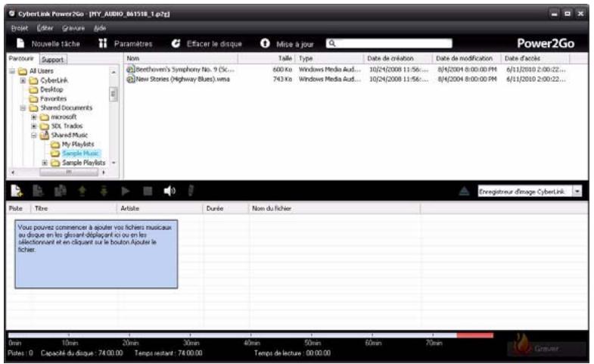Click the Sample Music folder icon

pos(55,154)
